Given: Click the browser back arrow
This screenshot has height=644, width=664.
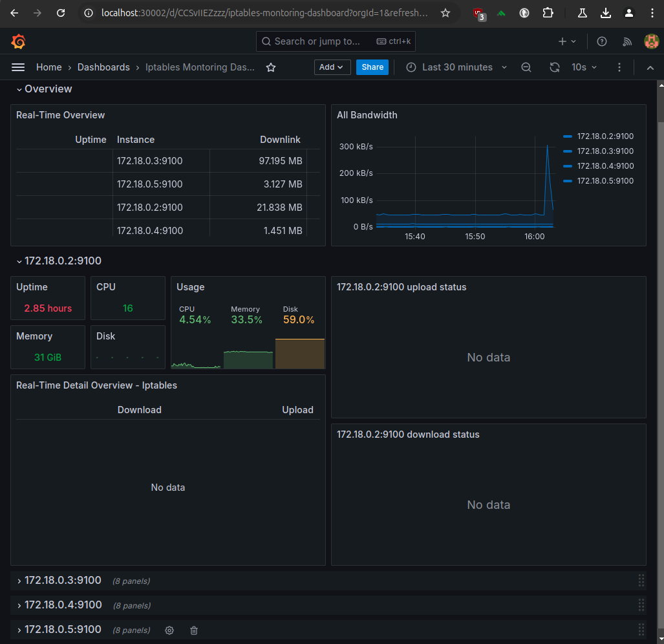Looking at the screenshot, I should pos(14,13).
